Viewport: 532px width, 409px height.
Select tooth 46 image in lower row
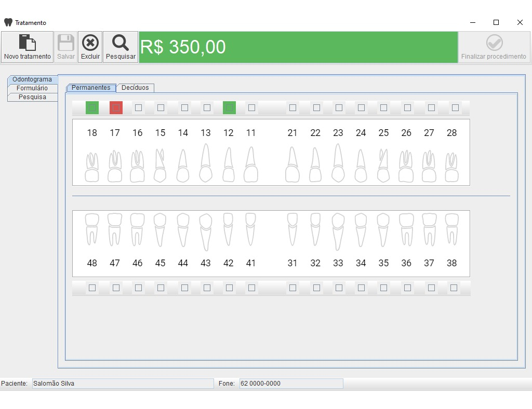pyautogui.click(x=137, y=229)
